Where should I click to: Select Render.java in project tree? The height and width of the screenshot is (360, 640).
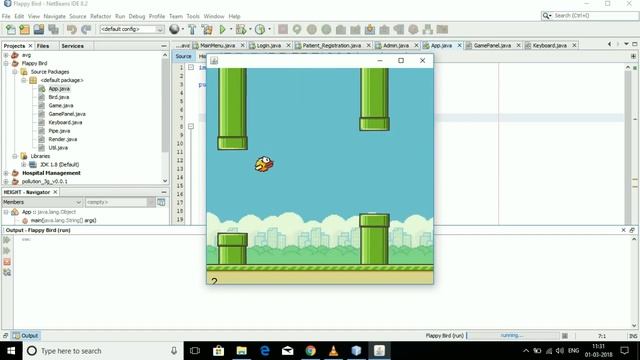[62, 139]
